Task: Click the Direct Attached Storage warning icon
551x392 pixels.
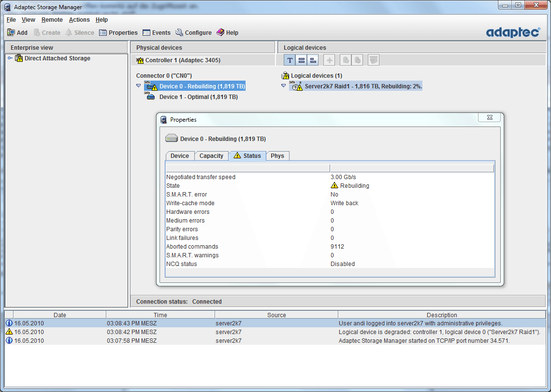Action: click(19, 58)
